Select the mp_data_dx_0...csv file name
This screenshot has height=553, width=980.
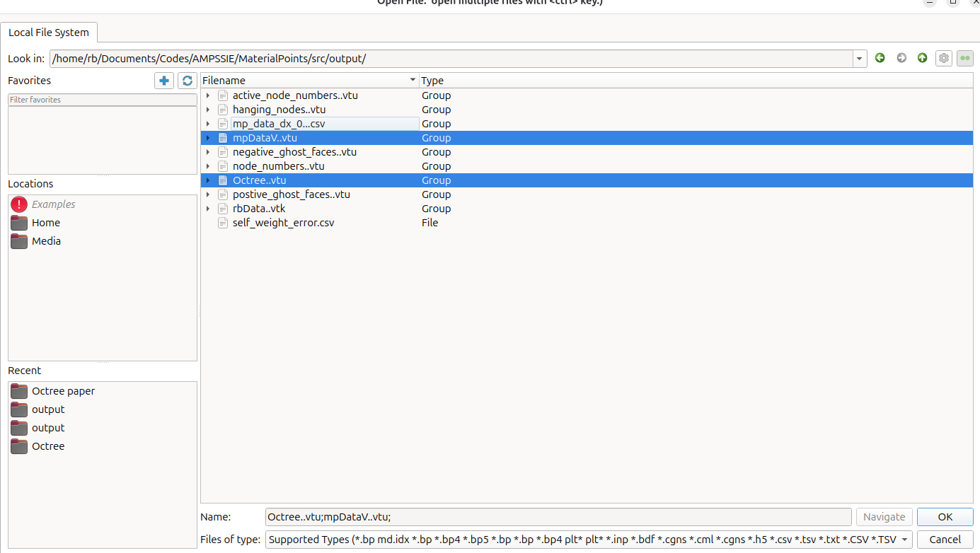point(279,124)
